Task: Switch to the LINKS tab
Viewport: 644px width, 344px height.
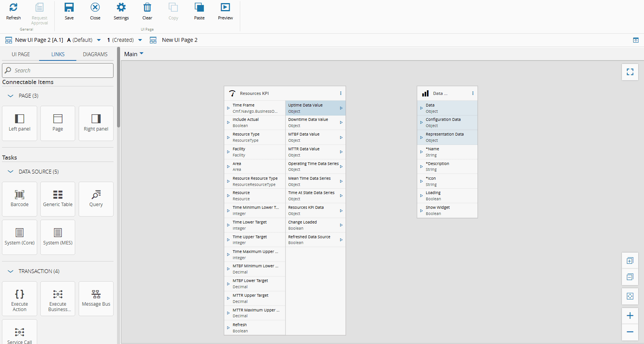Action: [58, 54]
